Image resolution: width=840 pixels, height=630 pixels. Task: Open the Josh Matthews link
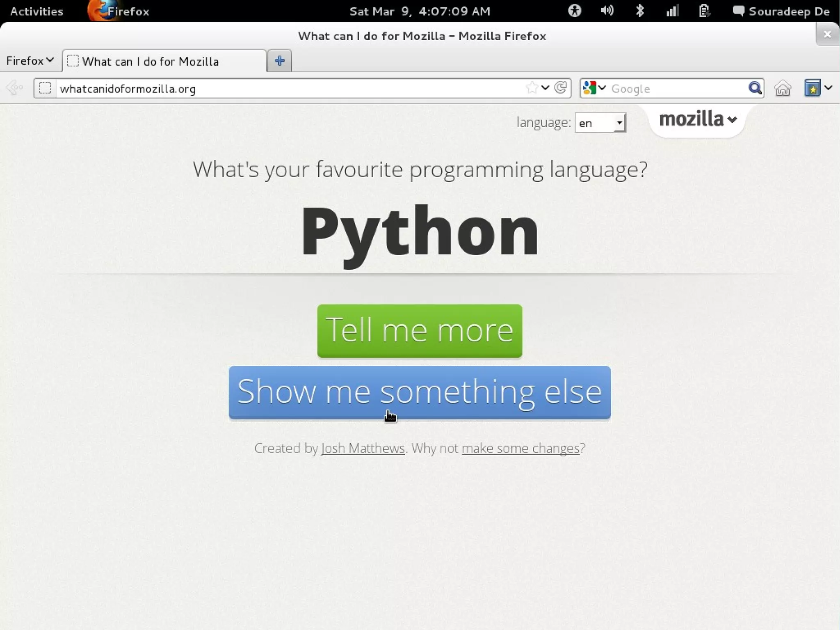[363, 448]
